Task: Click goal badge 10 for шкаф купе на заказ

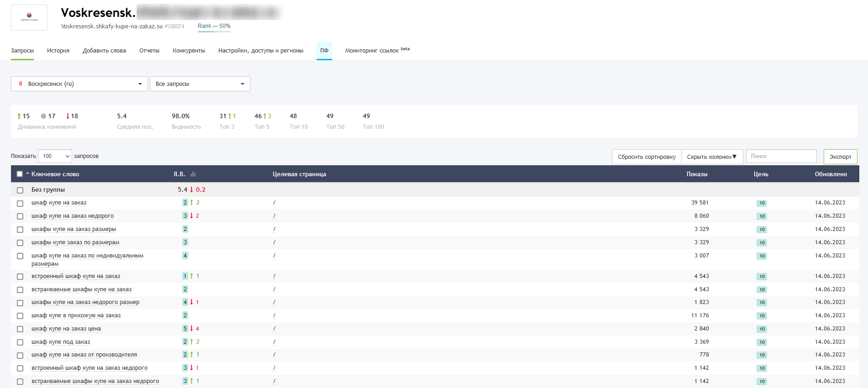Action: coord(762,203)
